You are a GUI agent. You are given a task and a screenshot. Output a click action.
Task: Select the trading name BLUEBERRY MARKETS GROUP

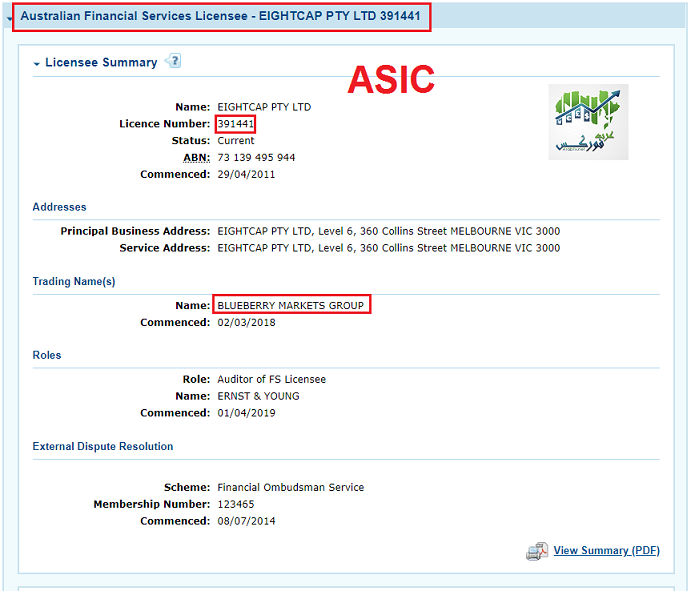tap(290, 305)
